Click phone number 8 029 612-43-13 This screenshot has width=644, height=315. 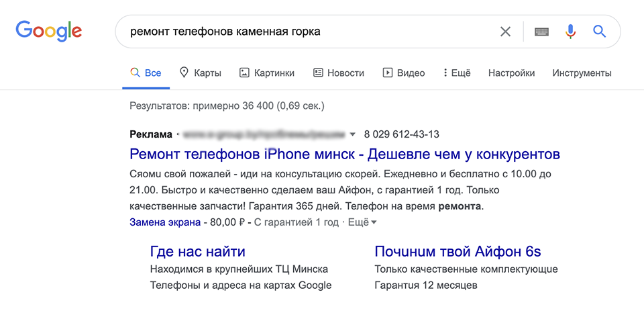point(402,134)
